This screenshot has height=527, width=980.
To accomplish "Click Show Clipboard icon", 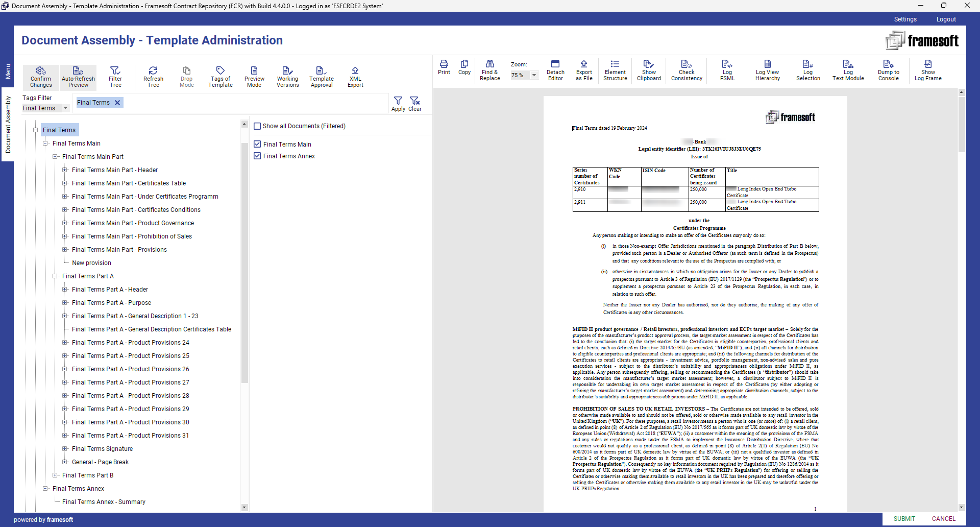I will pyautogui.click(x=649, y=70).
